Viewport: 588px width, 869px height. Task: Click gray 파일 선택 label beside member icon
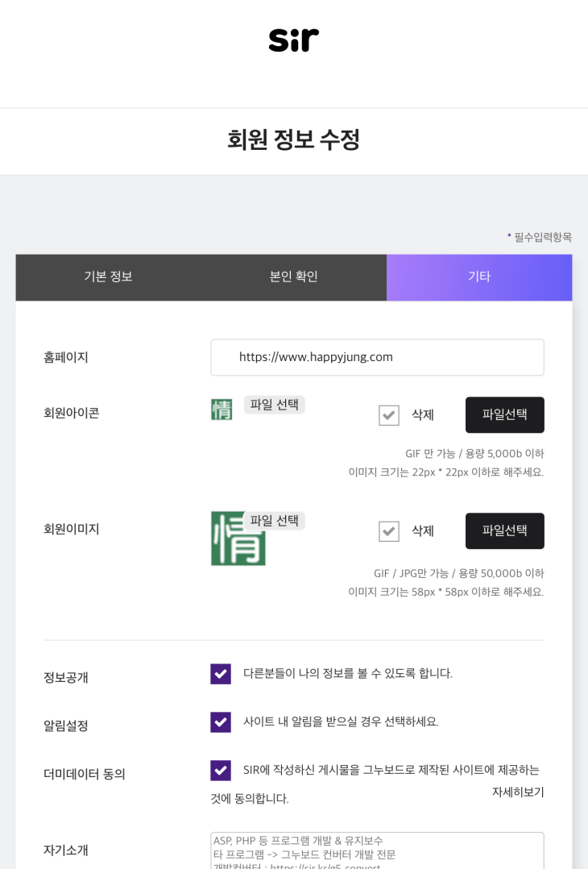[275, 405]
